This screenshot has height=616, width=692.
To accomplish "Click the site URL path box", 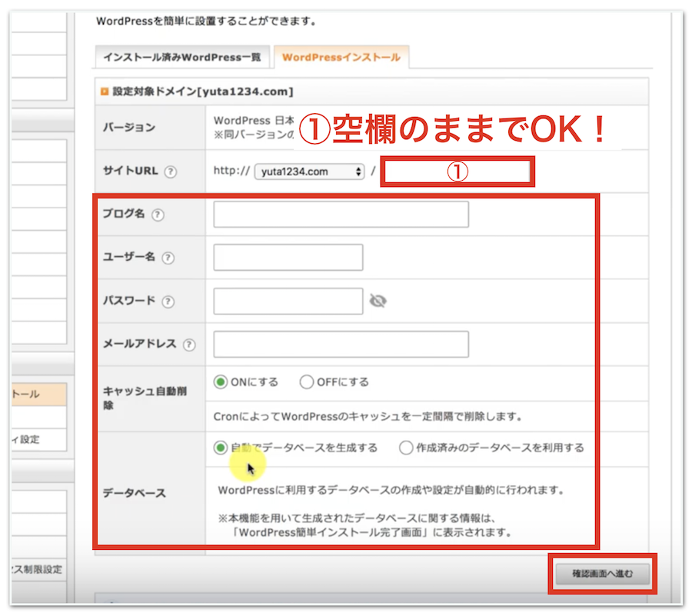I will coord(457,172).
